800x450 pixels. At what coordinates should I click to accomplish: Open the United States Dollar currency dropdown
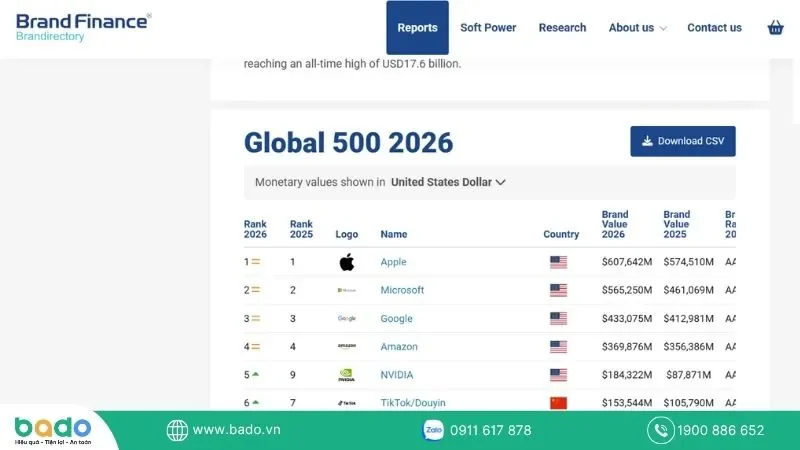pyautogui.click(x=448, y=182)
